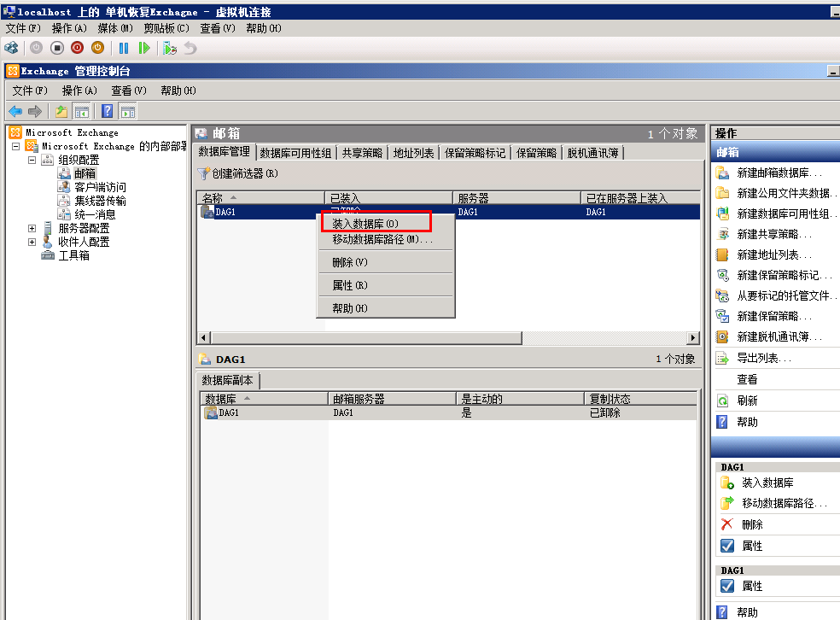Switch to the 脱机通讯簿 tab
Screen dimensions: 840x620
(593, 153)
